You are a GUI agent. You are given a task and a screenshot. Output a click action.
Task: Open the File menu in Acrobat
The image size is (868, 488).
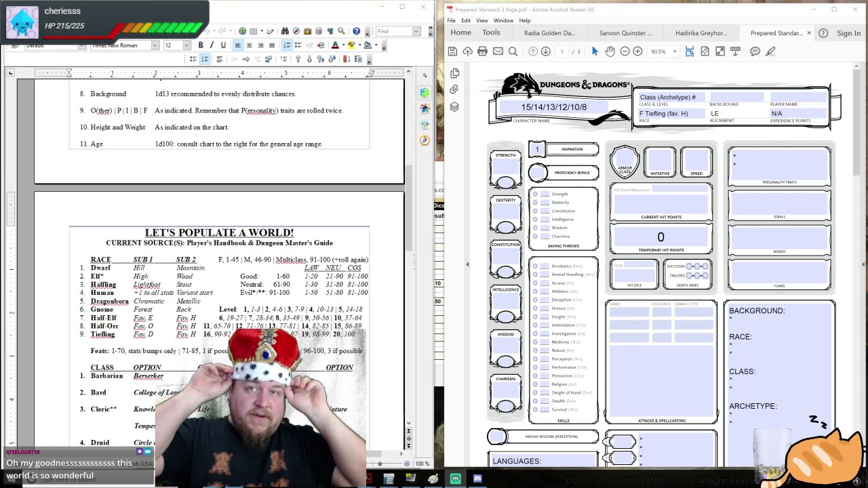451,20
